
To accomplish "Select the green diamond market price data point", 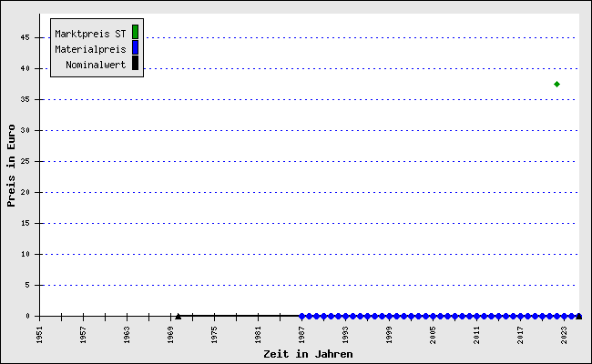I will pos(556,84).
